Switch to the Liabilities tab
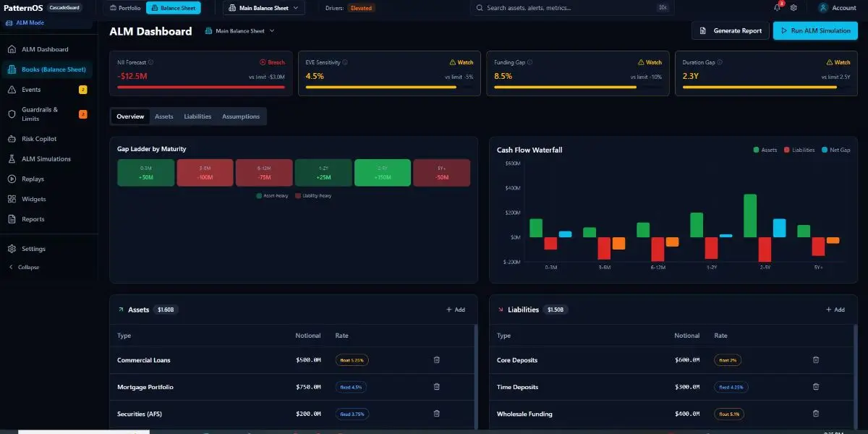The image size is (868, 434). pyautogui.click(x=197, y=116)
